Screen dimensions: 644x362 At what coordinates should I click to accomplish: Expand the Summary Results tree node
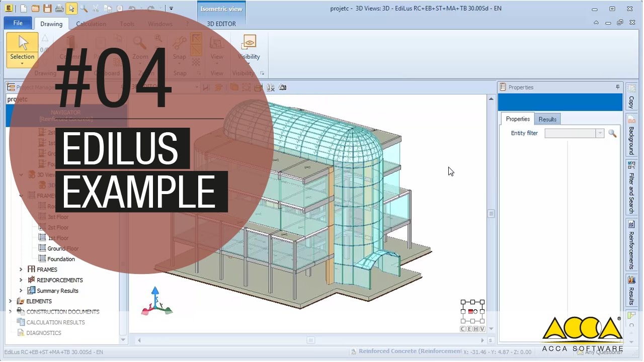click(21, 291)
